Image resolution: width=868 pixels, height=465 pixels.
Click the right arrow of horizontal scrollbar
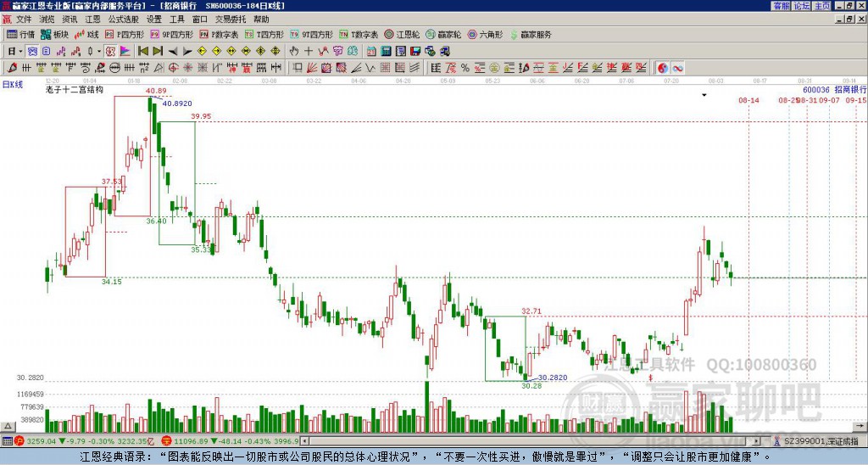pos(757,441)
